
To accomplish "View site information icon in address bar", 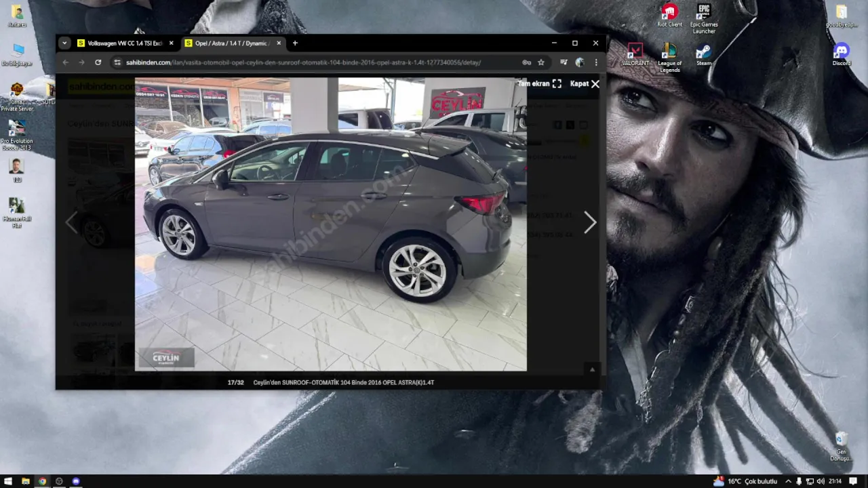I will (117, 62).
